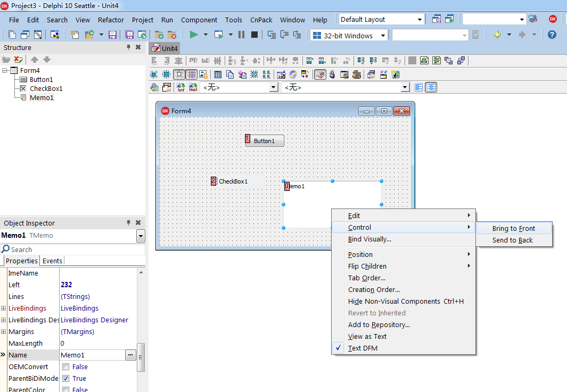Click the Intf jump-to-interface icon
Image resolution: width=567 pixels, height=392 pixels.
(x=180, y=87)
